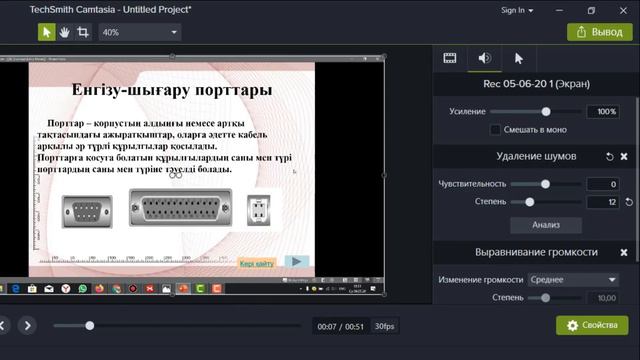Click the 10,00 Степень value field
The width and height of the screenshot is (640, 360).
(x=603, y=298)
